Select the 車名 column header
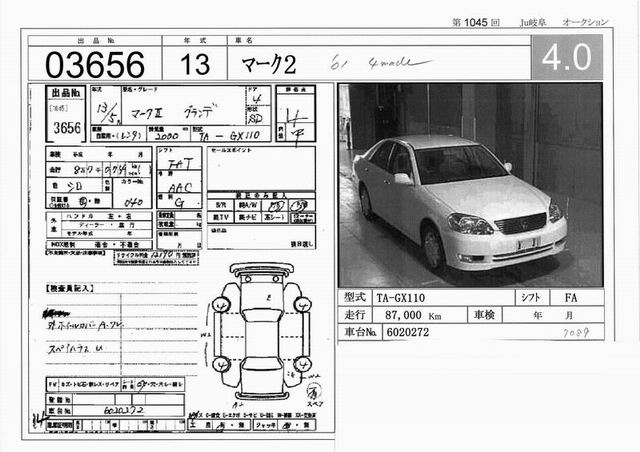 tap(244, 40)
